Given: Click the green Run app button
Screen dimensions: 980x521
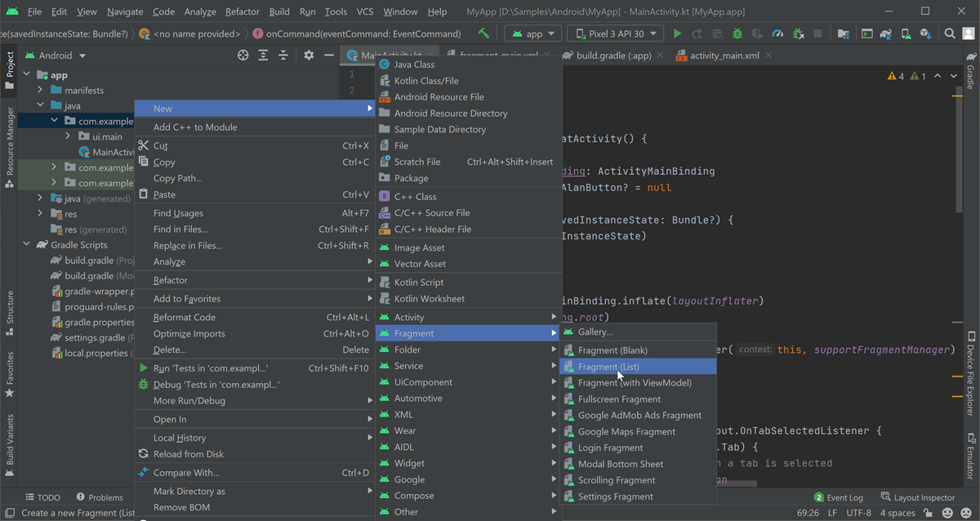Looking at the screenshot, I should tap(677, 33).
